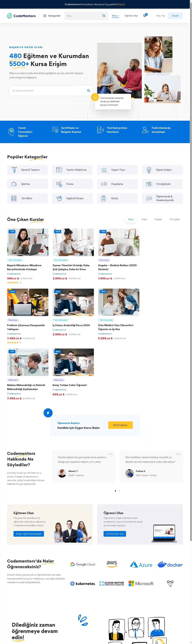Open the shopping cart icon
192x644 pixels.
tap(144, 16)
